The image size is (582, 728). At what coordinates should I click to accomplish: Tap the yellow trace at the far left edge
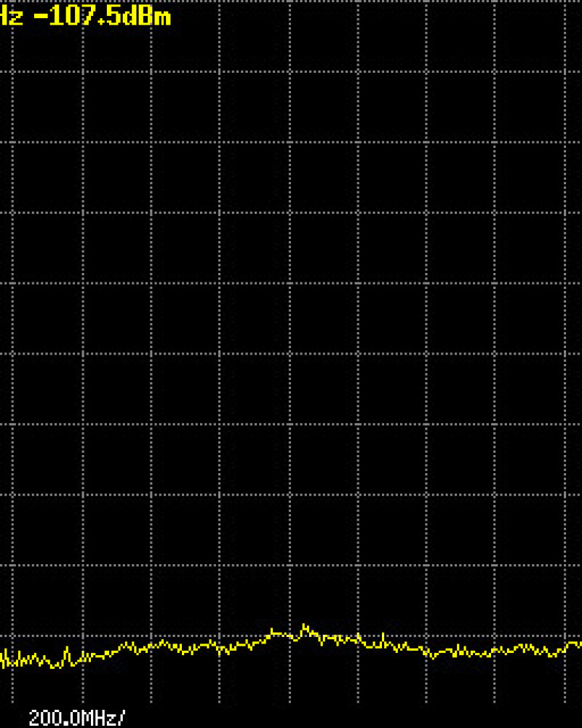coord(4,659)
